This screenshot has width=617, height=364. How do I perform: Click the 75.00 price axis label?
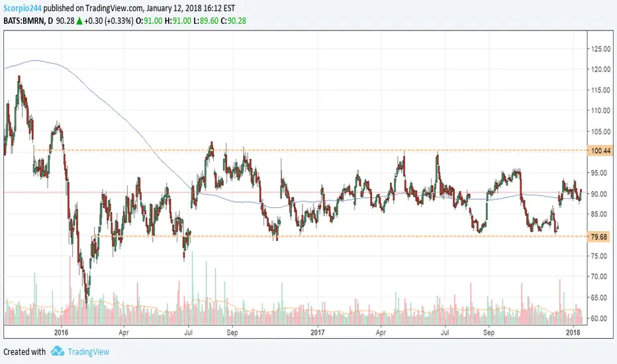599,255
